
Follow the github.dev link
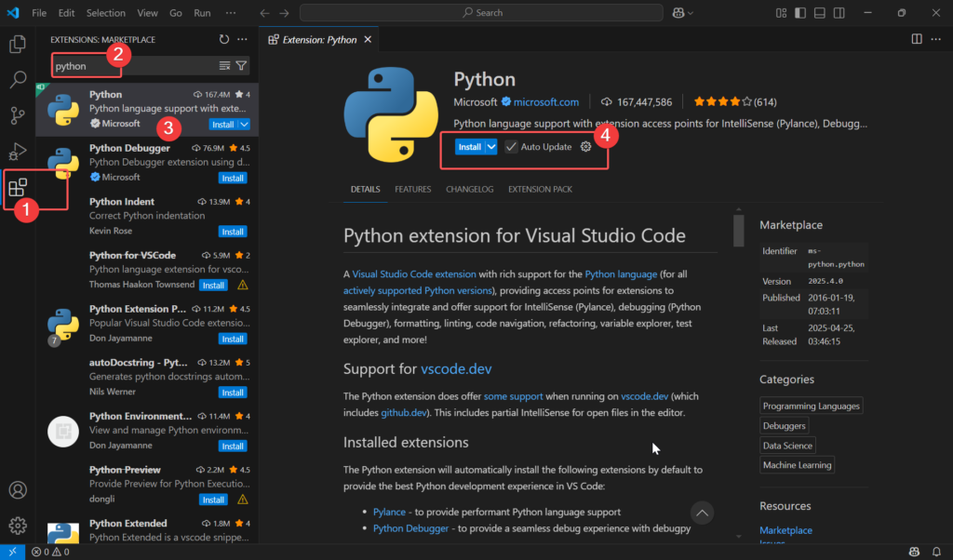click(x=404, y=413)
